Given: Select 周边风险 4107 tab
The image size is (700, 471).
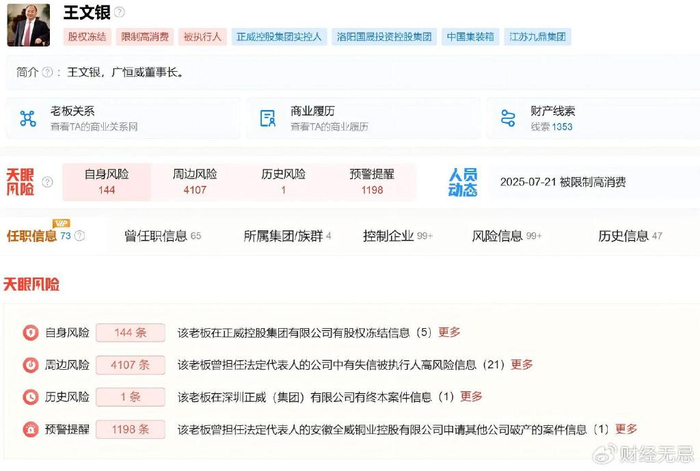Looking at the screenshot, I should click(x=195, y=182).
